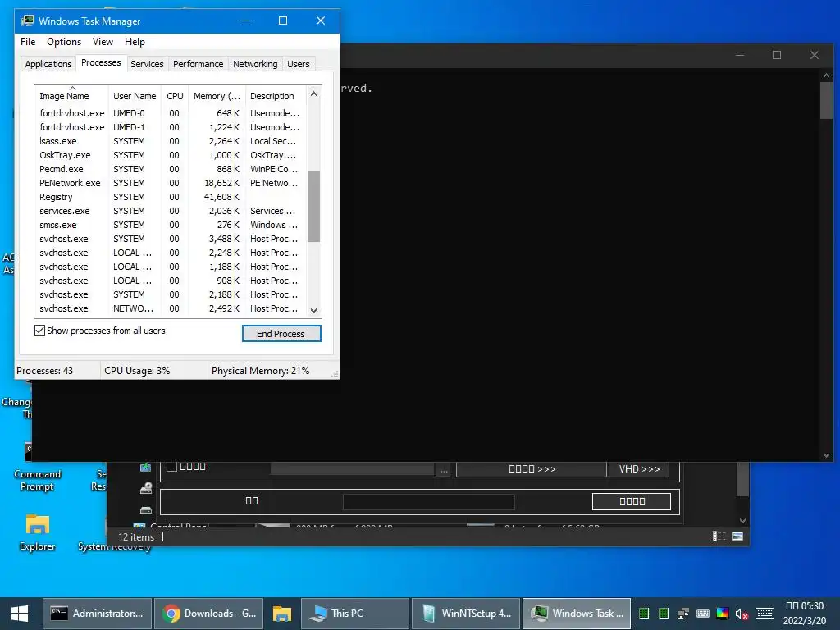Viewport: 840px width, 630px height.
Task: Click the bottom-right button in WinNTSetup
Action: coord(632,501)
